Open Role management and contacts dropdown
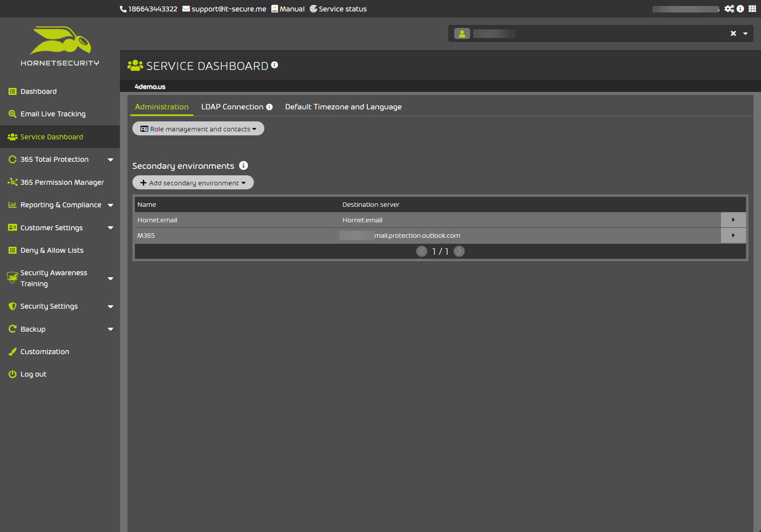 pos(198,129)
